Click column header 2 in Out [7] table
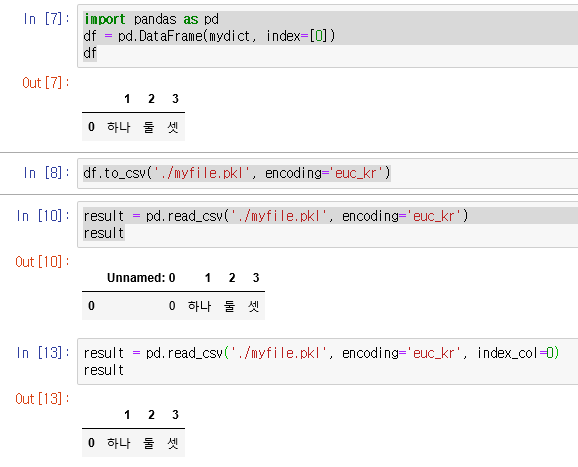The width and height of the screenshot is (578, 467). (151, 99)
